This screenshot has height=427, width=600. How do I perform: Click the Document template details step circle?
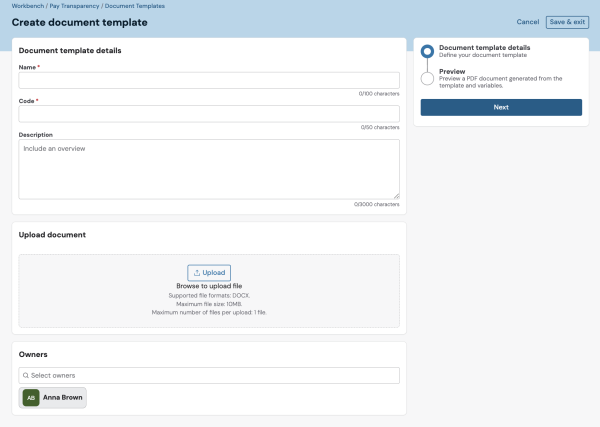coord(427,52)
